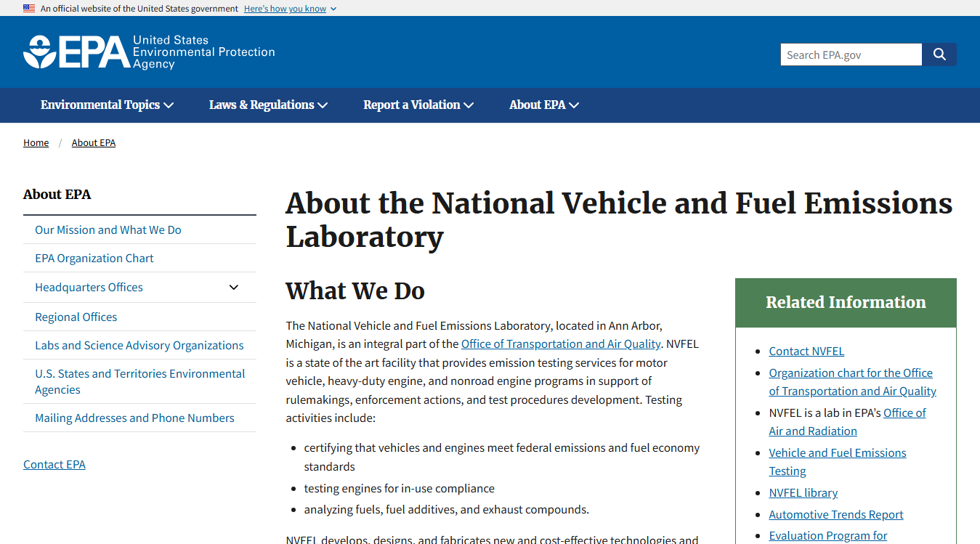Viewport: 980px width, 544px height.
Task: Follow the Office of Air and Radiation link
Action: pos(848,421)
